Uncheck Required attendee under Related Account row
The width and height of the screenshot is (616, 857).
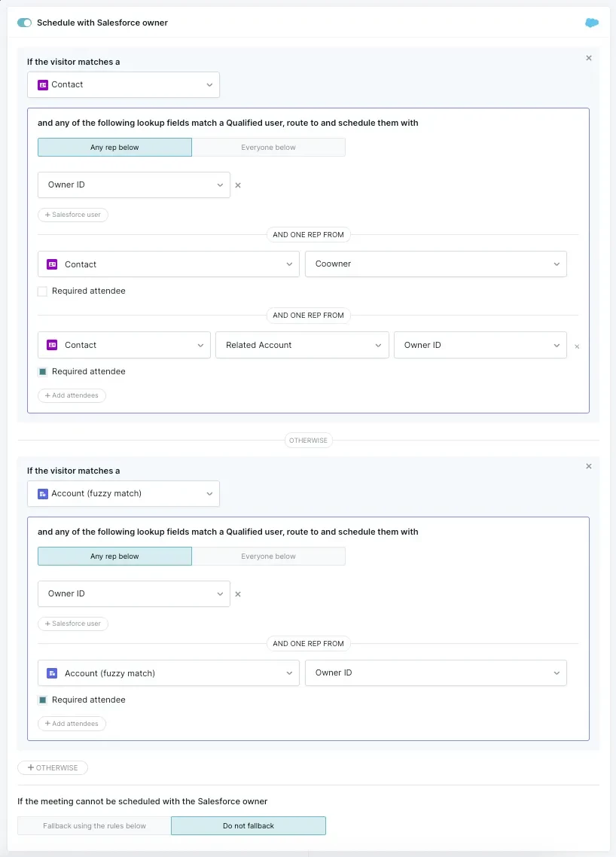point(42,372)
